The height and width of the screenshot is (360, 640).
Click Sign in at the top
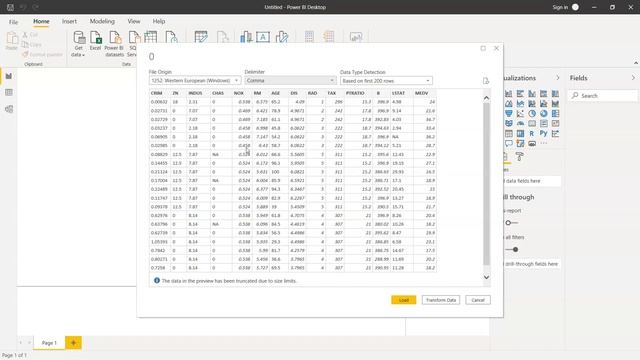tap(560, 7)
